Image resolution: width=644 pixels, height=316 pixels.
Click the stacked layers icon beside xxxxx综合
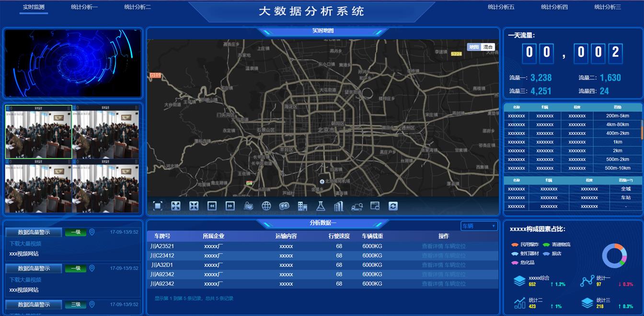coord(519,281)
